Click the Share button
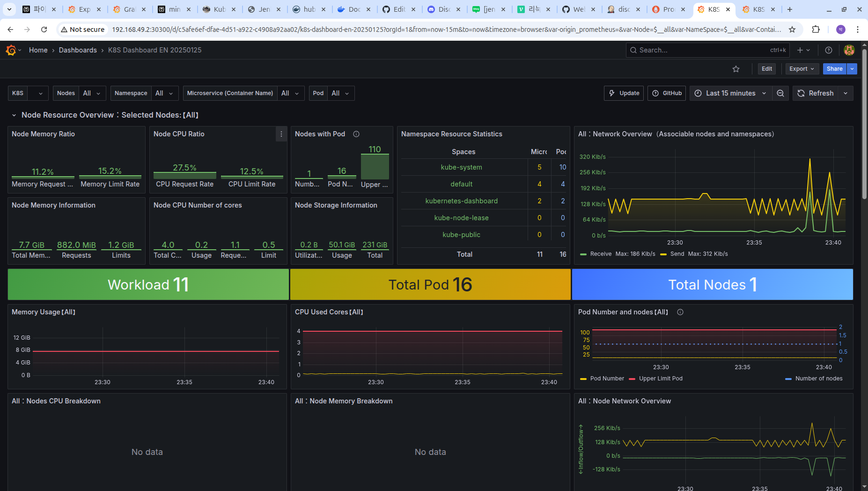 (835, 69)
